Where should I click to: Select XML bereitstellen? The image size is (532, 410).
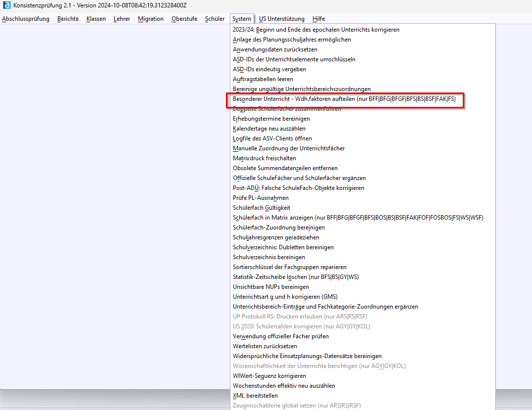[x=363, y=395]
